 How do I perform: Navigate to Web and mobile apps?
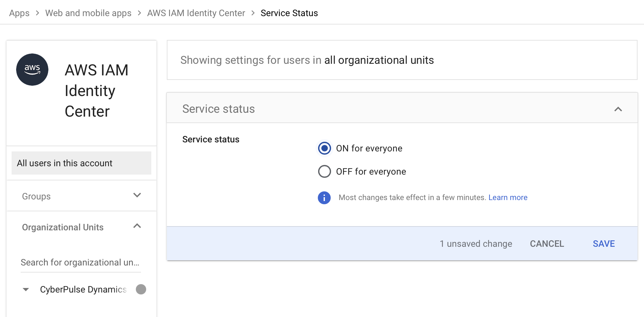(x=88, y=13)
